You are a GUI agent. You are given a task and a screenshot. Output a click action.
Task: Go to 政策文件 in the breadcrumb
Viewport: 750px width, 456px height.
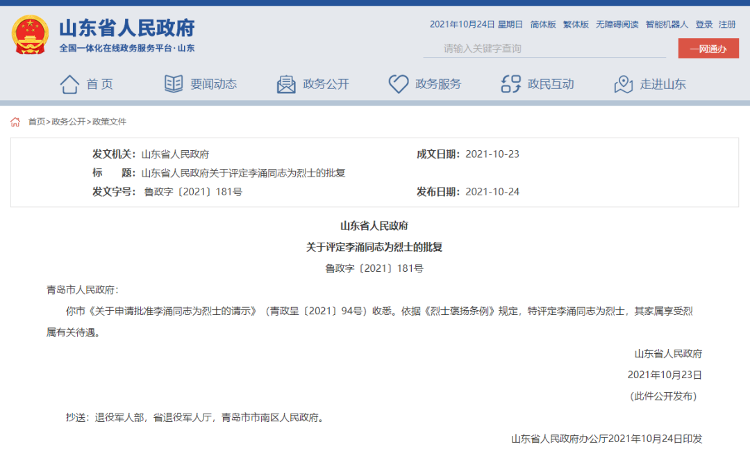pyautogui.click(x=110, y=122)
